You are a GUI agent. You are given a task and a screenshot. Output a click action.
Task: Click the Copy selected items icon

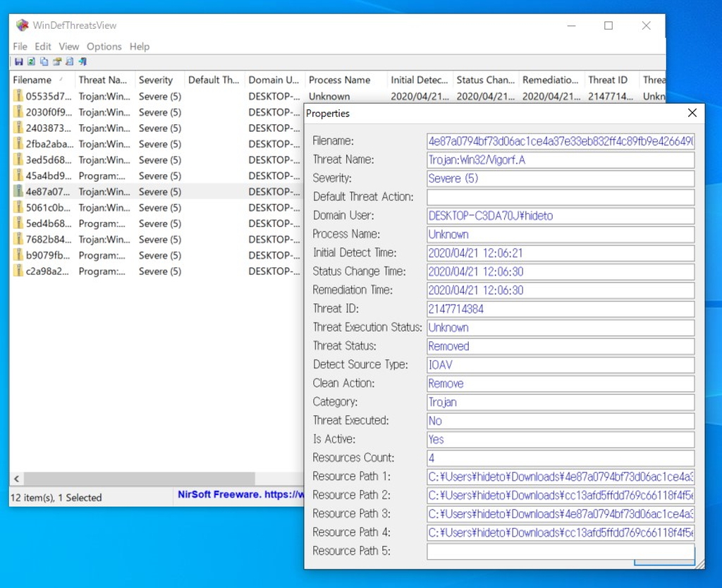pos(44,62)
